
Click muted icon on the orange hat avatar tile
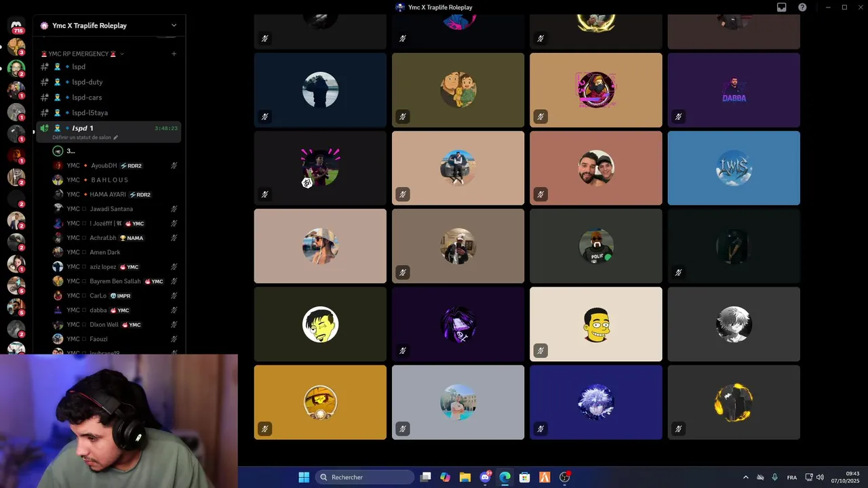click(264, 429)
